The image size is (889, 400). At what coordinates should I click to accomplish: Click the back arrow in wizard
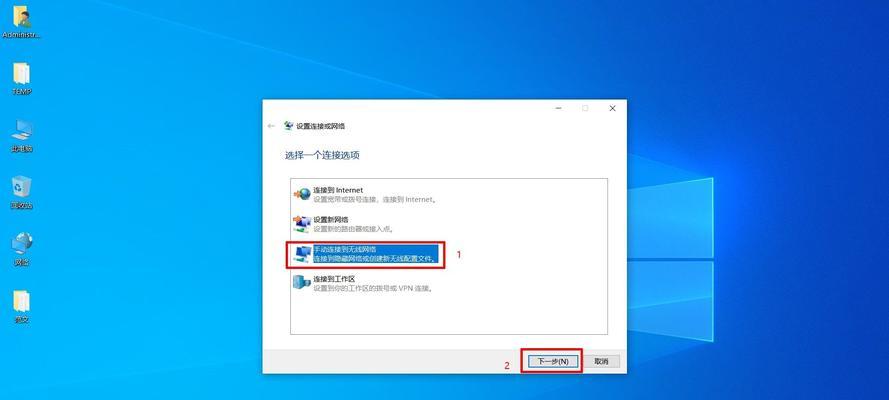(271, 126)
